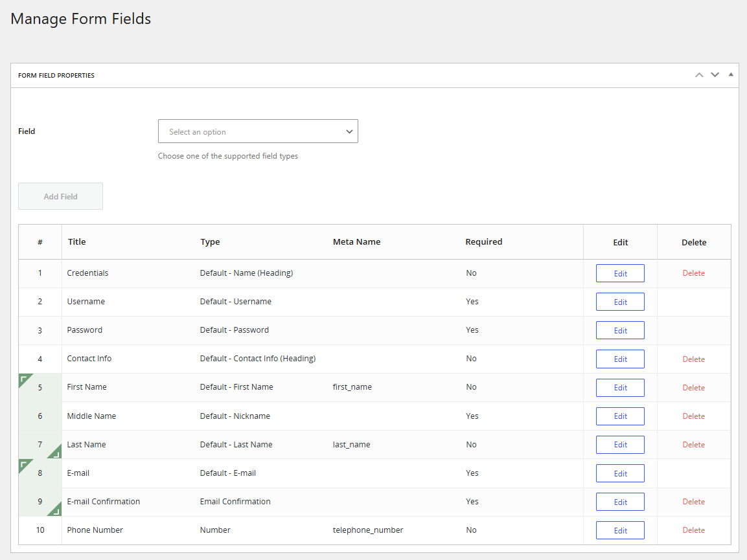Click the Type column header
The height and width of the screenshot is (560, 747).
coord(210,242)
